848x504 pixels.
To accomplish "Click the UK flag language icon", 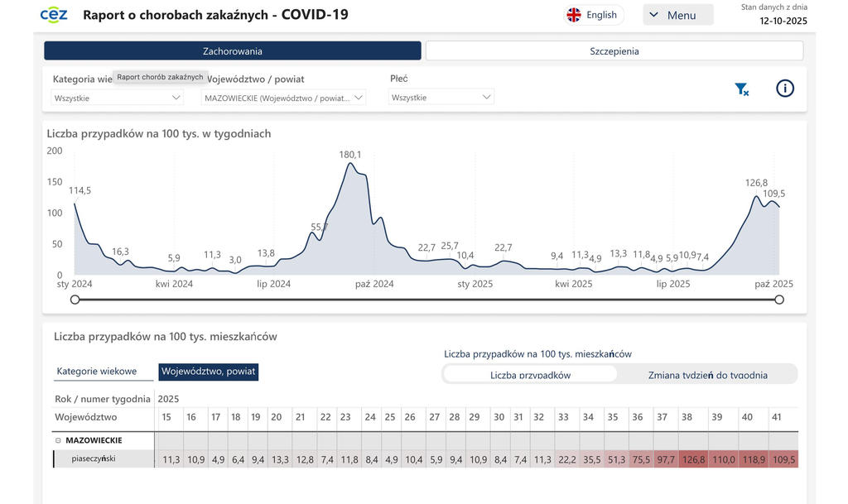I will (573, 15).
